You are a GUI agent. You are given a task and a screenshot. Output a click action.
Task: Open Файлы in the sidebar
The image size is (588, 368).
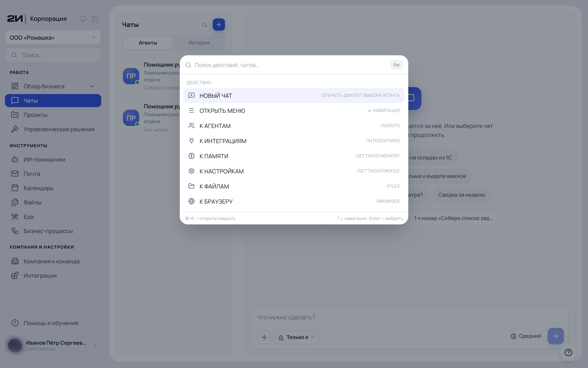click(53, 202)
